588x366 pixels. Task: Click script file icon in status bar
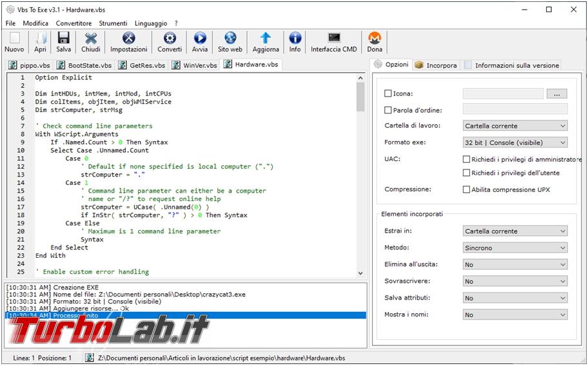tap(89, 358)
